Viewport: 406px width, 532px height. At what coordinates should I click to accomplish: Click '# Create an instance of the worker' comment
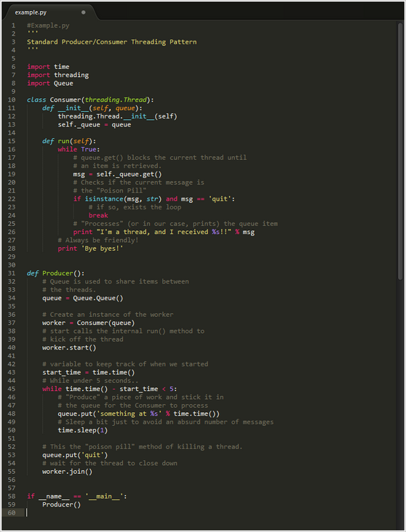point(108,315)
